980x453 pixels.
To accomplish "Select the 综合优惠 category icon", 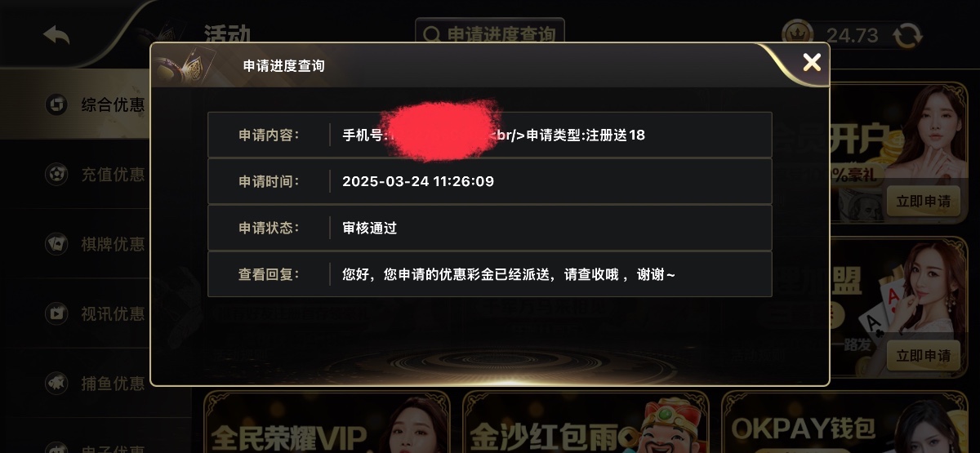I will click(x=56, y=105).
